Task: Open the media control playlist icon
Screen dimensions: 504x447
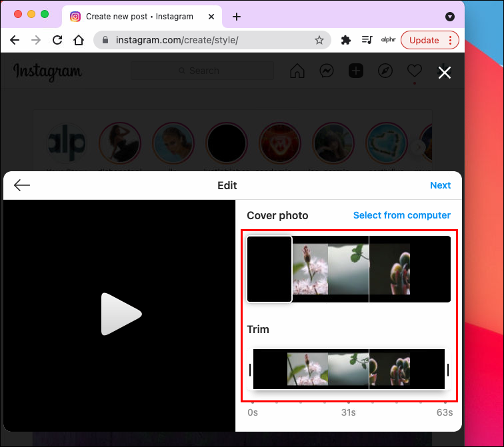Action: (x=367, y=40)
